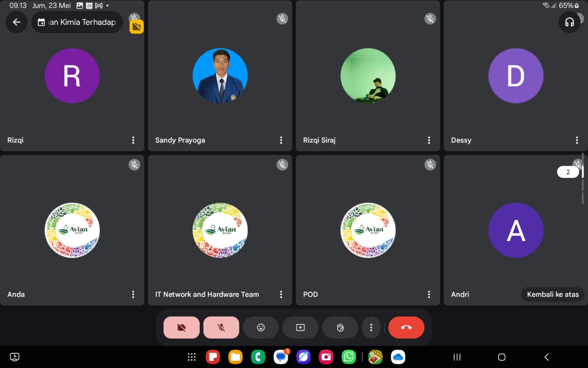
Task: Select the IT Network and Hardware Team tile
Action: (x=220, y=230)
